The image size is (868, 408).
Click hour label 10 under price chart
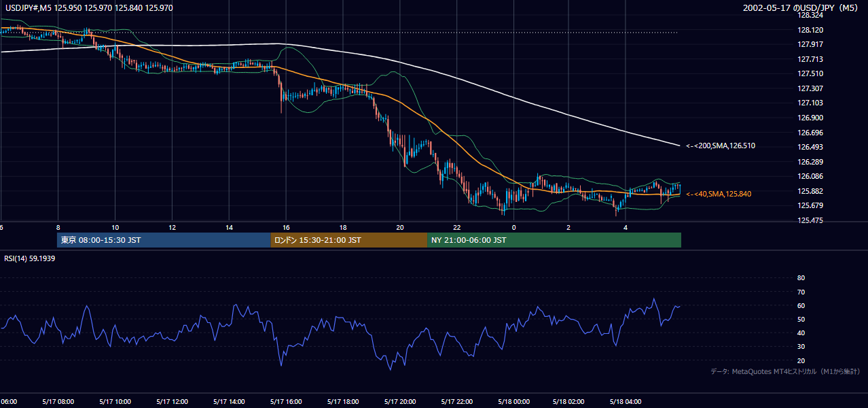pyautogui.click(x=115, y=227)
